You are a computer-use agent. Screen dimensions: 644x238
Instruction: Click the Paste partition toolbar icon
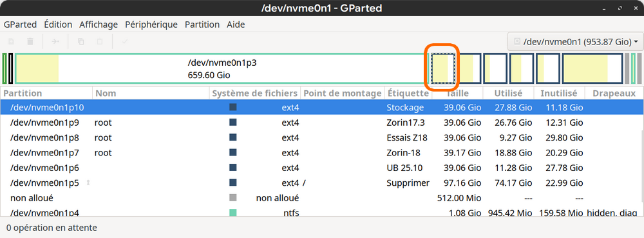click(x=99, y=41)
